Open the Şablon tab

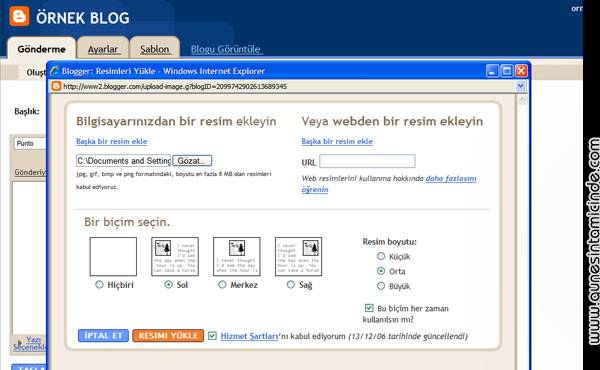pos(155,49)
